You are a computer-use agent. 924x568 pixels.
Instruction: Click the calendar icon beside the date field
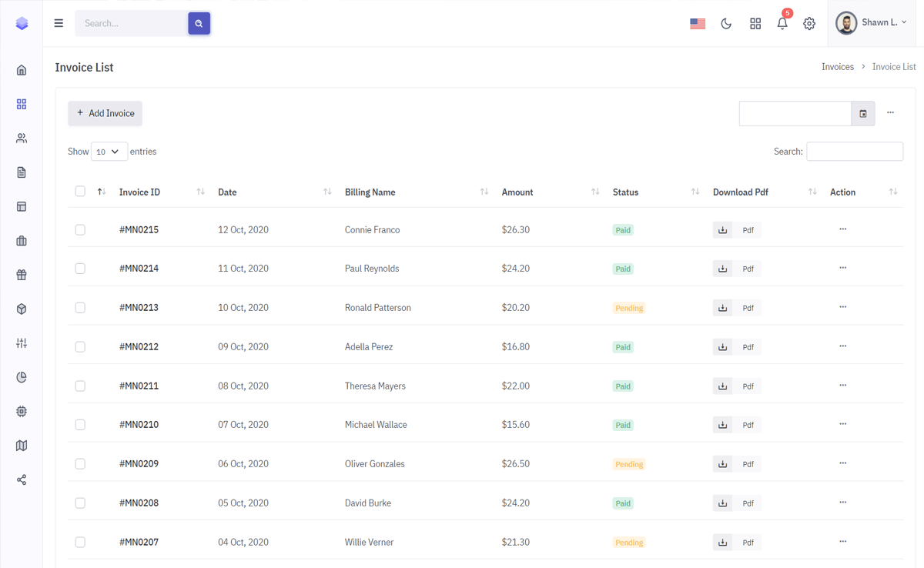[863, 114]
